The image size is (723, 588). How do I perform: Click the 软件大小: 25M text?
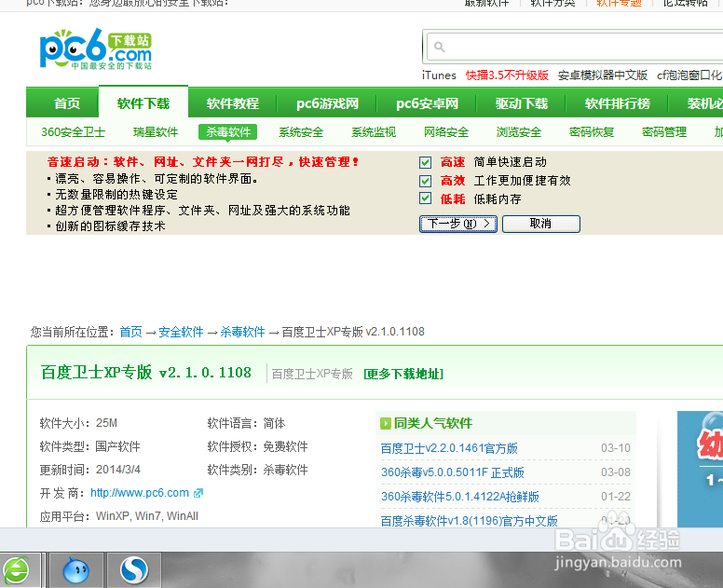pos(78,423)
